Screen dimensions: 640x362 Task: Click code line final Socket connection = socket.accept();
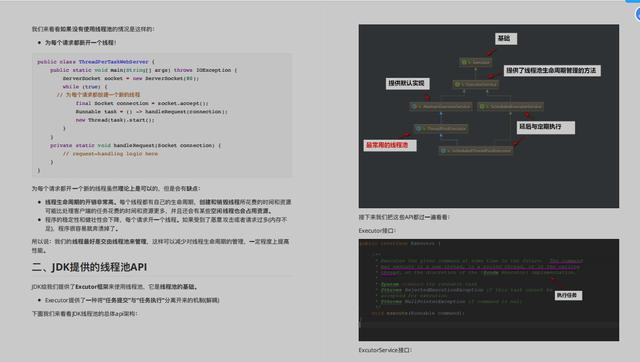coord(142,103)
